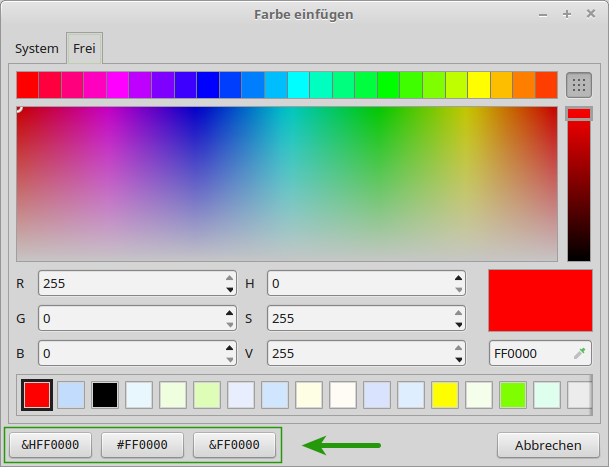Select the black custom color swatch
609x467 pixels.
click(105, 394)
